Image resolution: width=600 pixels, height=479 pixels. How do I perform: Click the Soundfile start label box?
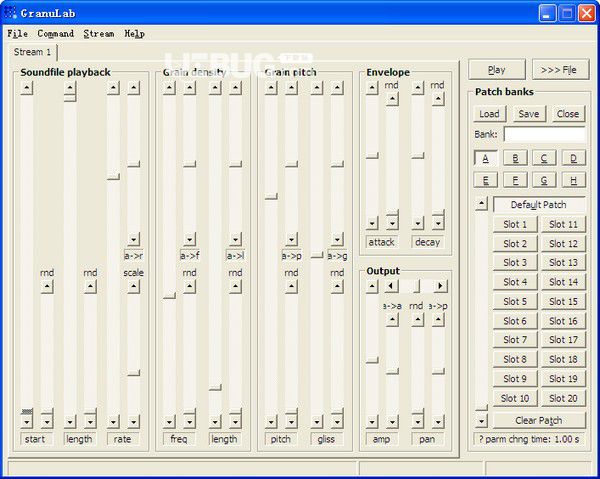35,439
